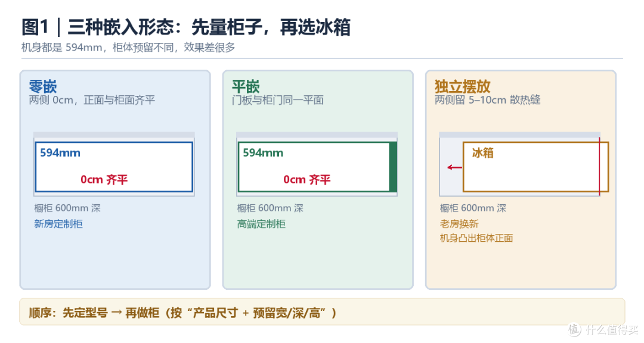Click red 0cm 齐平 label in 零嵌 diagram
Viewport: 644px width, 343px height.
click(104, 179)
